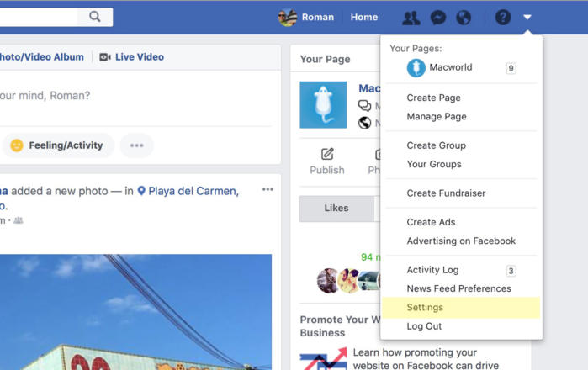Click the Your Page heading

point(326,59)
